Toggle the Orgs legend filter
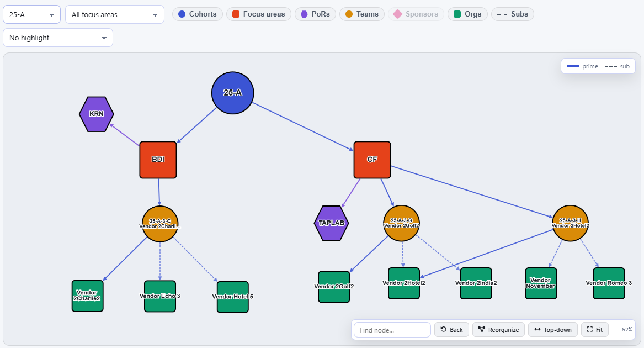Screen dimensions: 644x348 coord(467,14)
